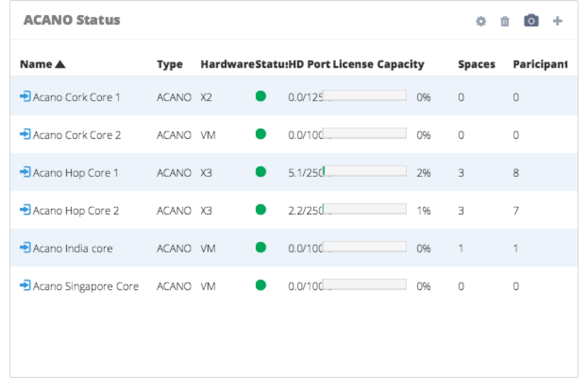
Task: Take a snapshot with camera icon
Action: coord(531,21)
